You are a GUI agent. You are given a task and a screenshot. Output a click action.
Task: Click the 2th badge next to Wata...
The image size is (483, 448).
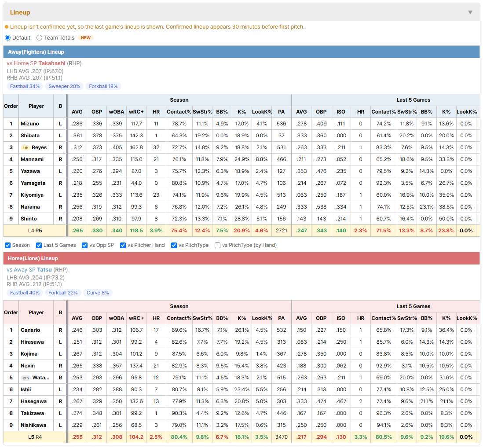[26, 378]
